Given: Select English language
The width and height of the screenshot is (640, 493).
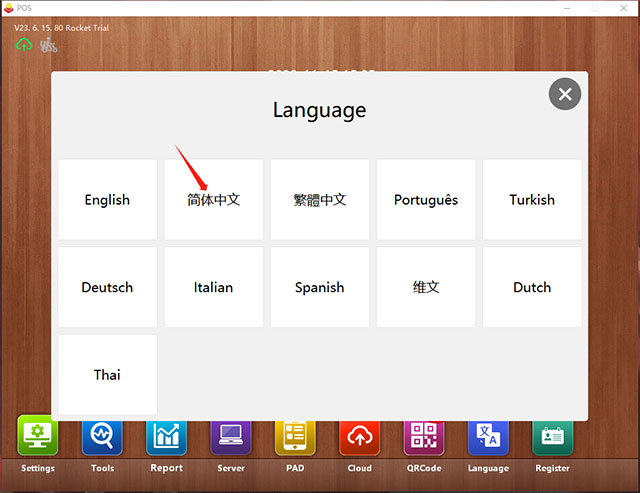Looking at the screenshot, I should coord(107,200).
